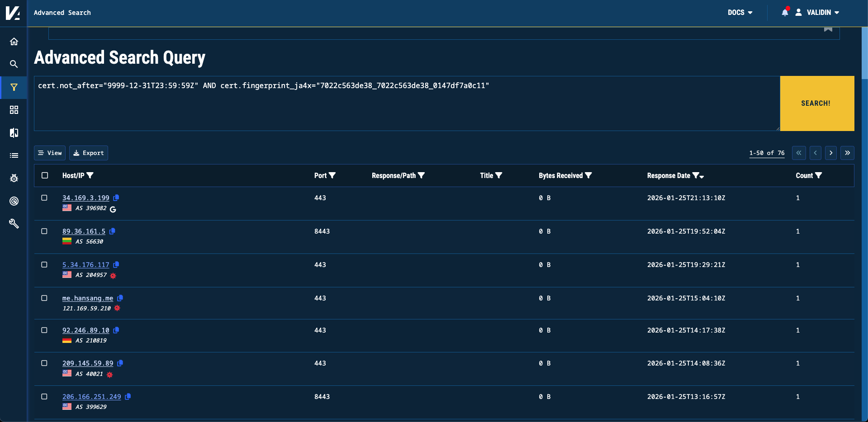Select the Search icon in sidebar
868x422 pixels.
tap(14, 64)
